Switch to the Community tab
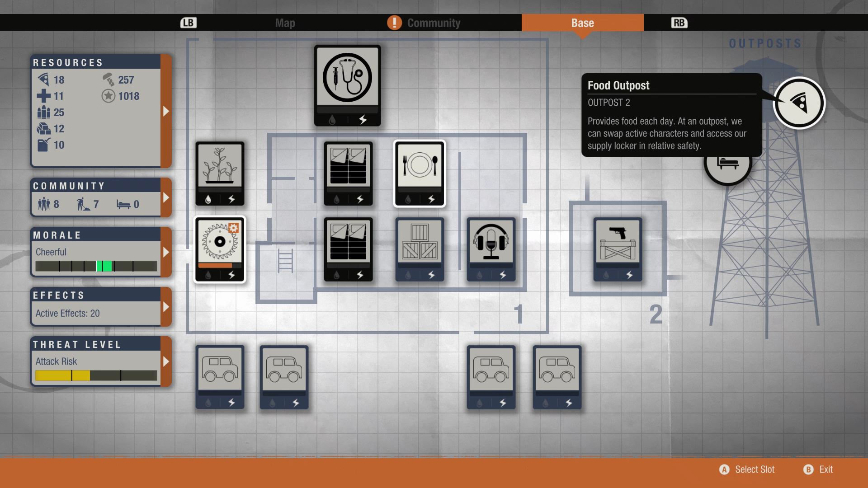This screenshot has height=488, width=868. point(433,23)
